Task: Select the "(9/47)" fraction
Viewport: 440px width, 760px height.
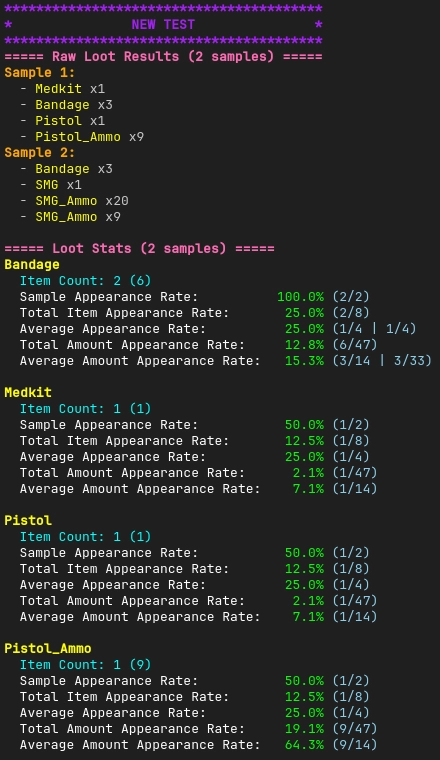Action: [x=355, y=728]
